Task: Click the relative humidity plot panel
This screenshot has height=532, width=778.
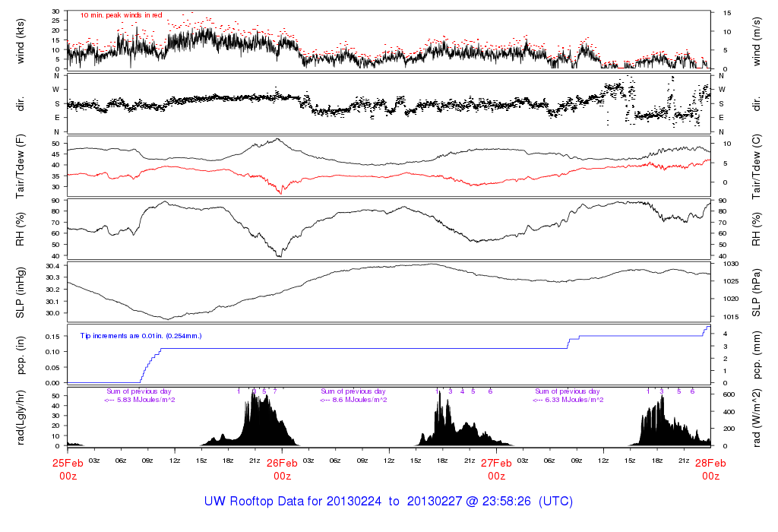Action: tap(389, 230)
